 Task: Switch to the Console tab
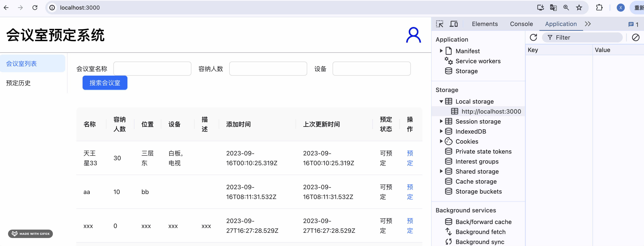pyautogui.click(x=521, y=24)
